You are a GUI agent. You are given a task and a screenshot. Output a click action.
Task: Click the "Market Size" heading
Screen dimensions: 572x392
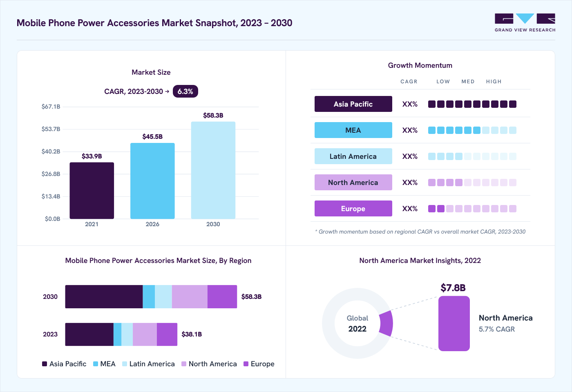(x=151, y=72)
